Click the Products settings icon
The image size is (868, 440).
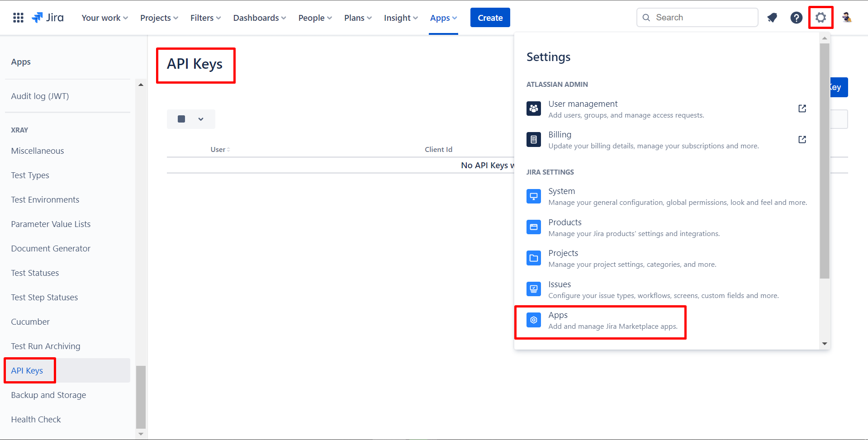534,227
